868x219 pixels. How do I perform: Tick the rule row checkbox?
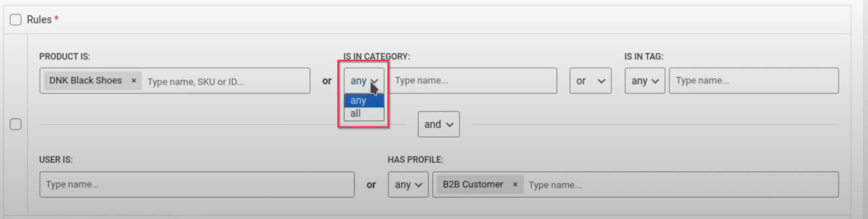click(16, 124)
